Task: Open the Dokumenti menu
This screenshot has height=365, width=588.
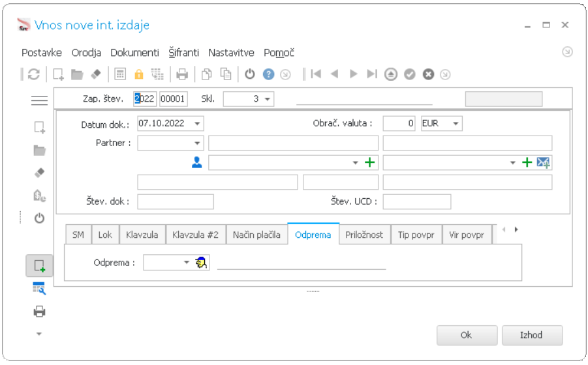Action: [x=134, y=53]
